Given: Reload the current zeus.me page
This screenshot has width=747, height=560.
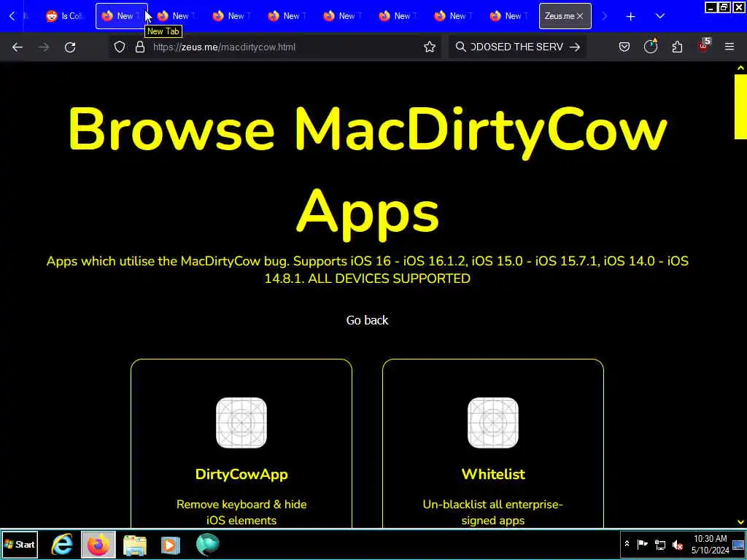Looking at the screenshot, I should pyautogui.click(x=70, y=47).
